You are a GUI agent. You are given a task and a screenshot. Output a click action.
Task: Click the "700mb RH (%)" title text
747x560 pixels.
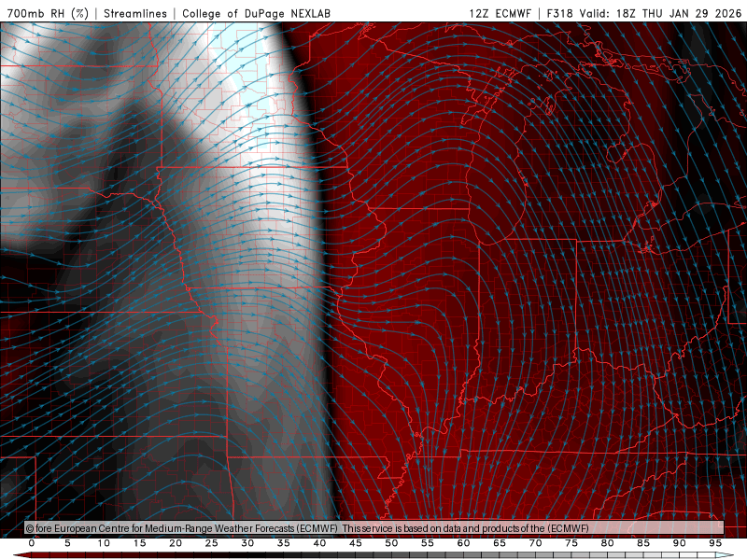[48, 13]
